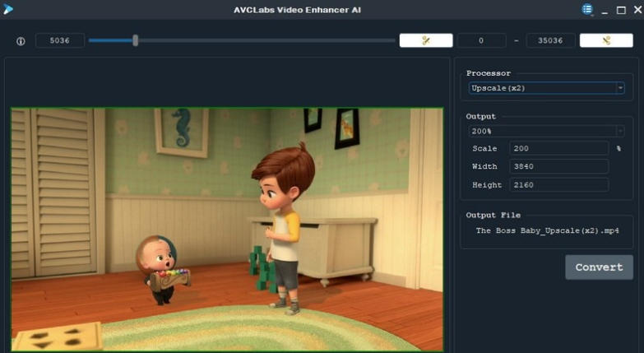This screenshot has height=353, width=644.
Task: Click the Processor dropdown arrow
Action: point(620,88)
